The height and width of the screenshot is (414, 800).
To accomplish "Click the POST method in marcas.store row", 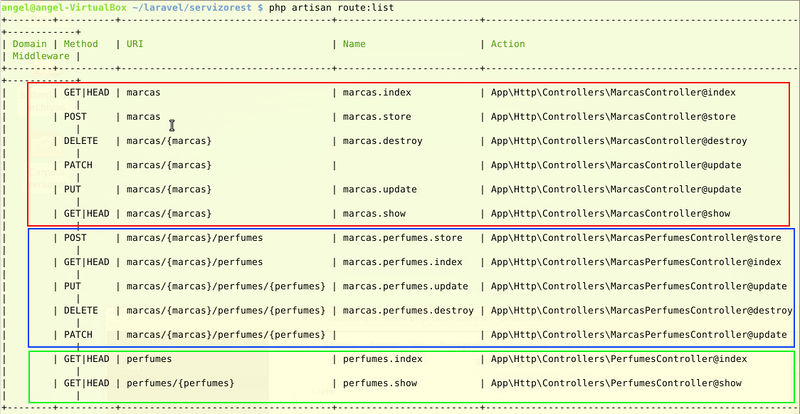I will click(75, 117).
